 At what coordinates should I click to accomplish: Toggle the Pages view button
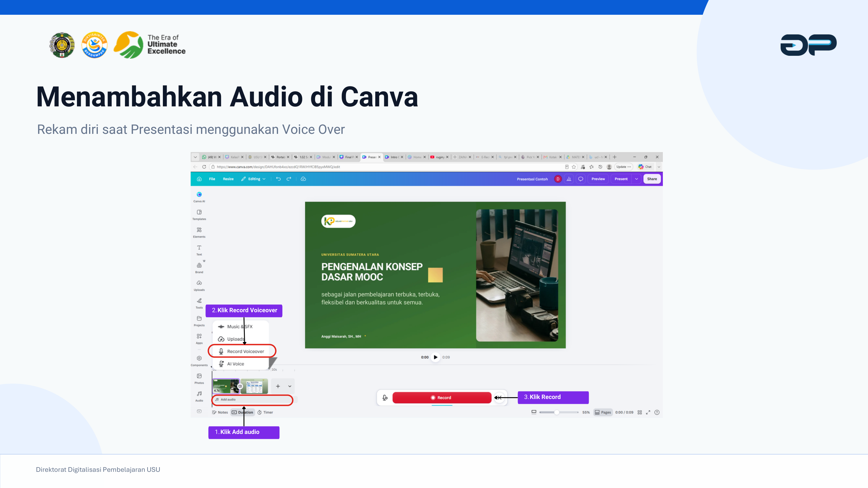[603, 412]
